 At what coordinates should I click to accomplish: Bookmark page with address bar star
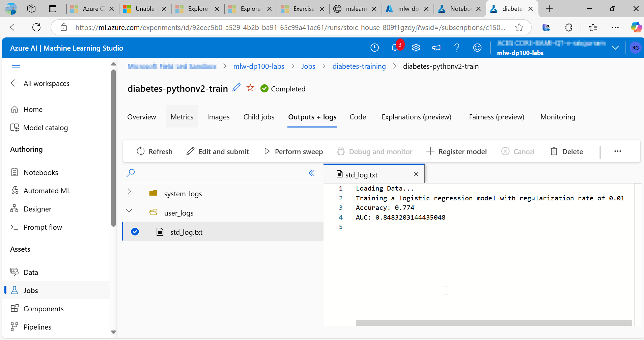coord(519,27)
